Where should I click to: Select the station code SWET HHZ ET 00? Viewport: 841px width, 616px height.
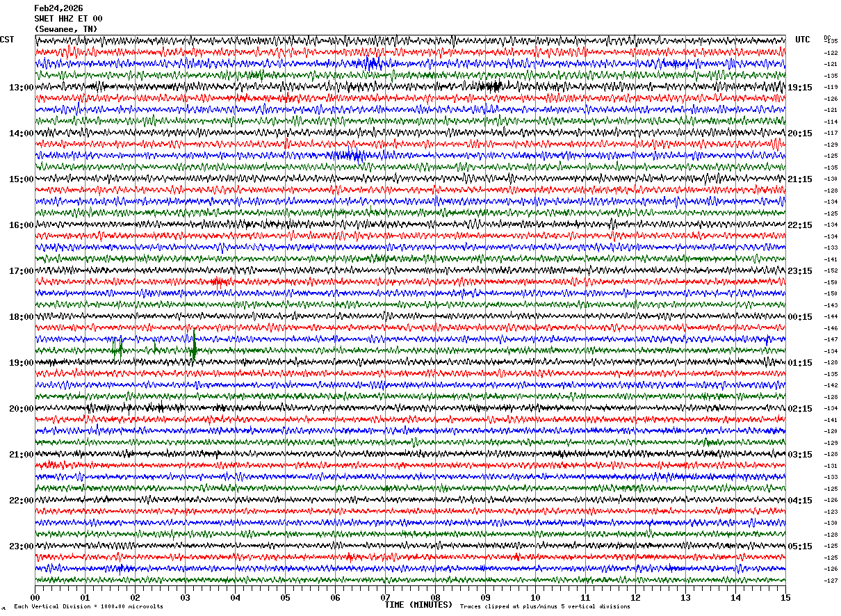[x=68, y=19]
